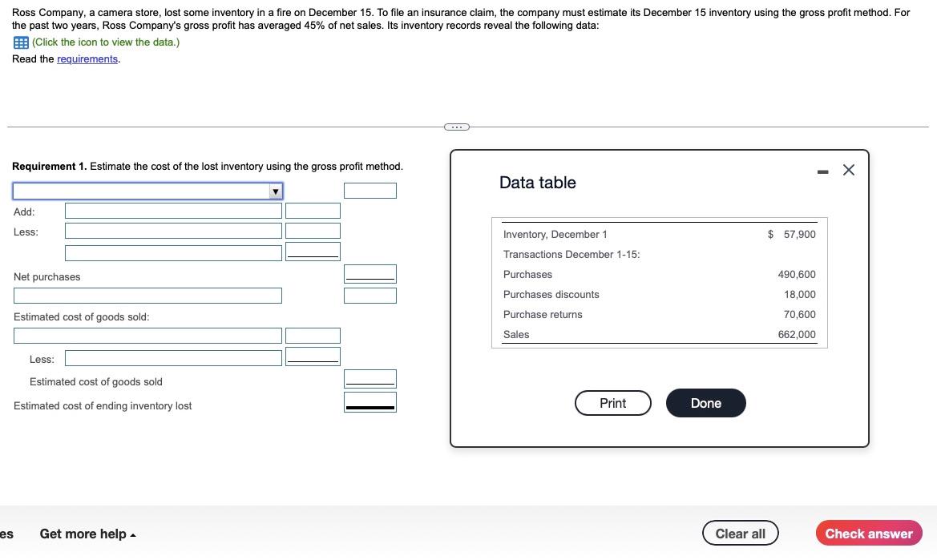Click the Transactions December 1-15 label
The width and height of the screenshot is (937, 560).
pyautogui.click(x=571, y=254)
